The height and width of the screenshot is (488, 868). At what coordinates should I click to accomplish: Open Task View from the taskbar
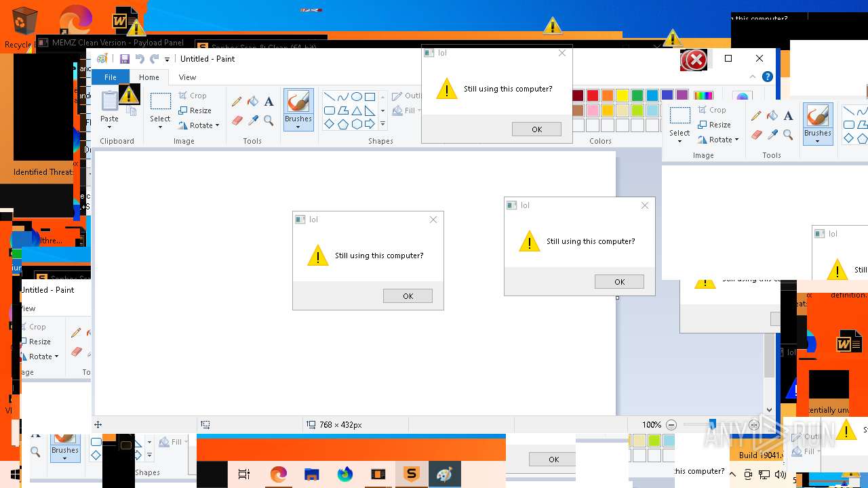244,474
